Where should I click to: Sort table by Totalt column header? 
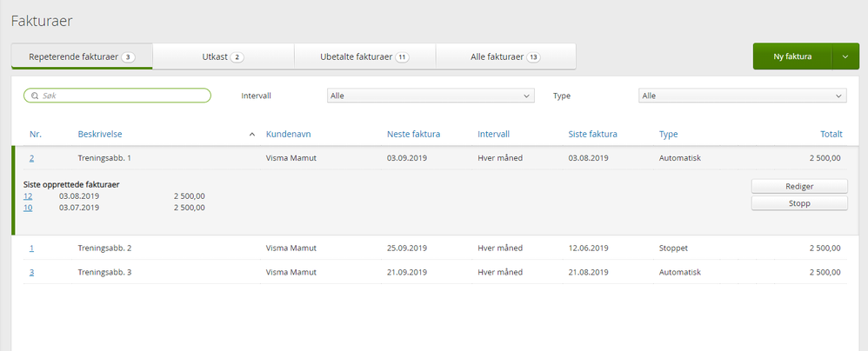point(831,135)
